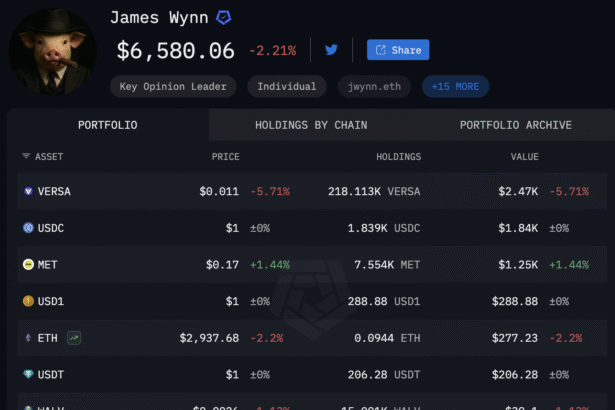
Task: Open the Portfolio Archive tab
Action: (515, 125)
